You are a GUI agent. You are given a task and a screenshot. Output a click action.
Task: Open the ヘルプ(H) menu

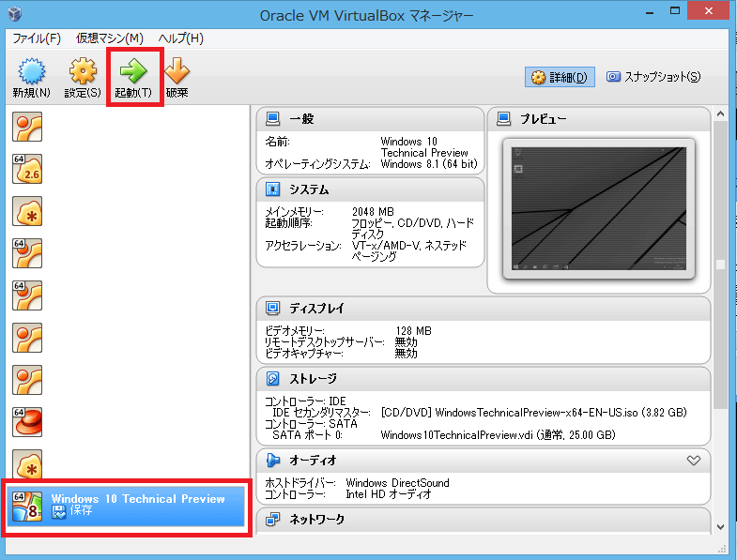[181, 38]
